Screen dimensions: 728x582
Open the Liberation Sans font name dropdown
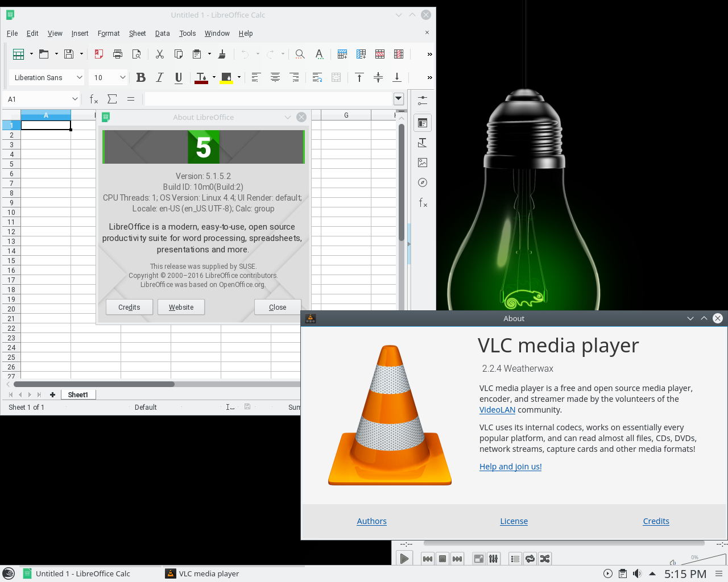point(79,77)
